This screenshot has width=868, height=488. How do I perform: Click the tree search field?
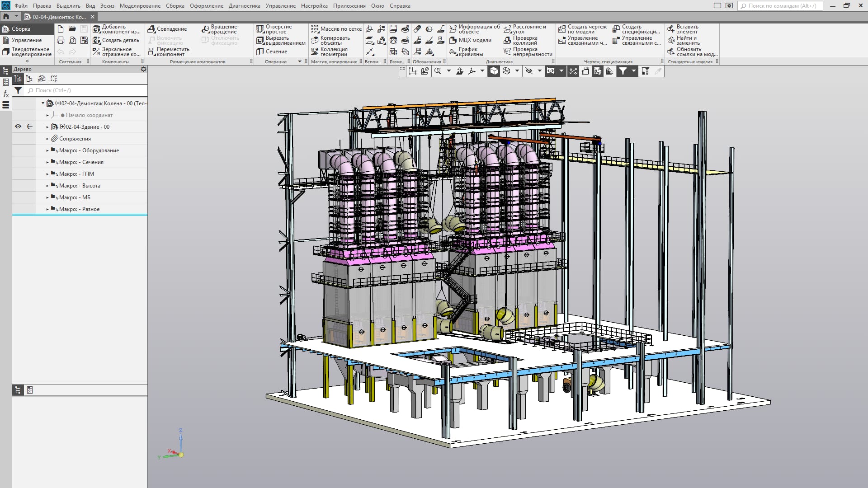pyautogui.click(x=86, y=90)
